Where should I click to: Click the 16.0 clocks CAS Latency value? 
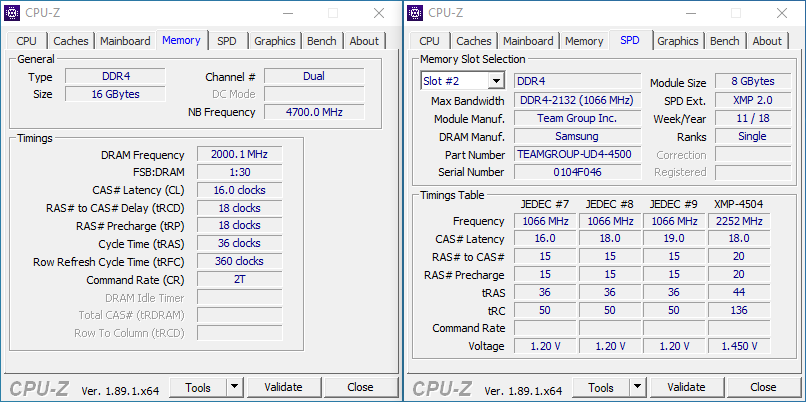[x=240, y=190]
